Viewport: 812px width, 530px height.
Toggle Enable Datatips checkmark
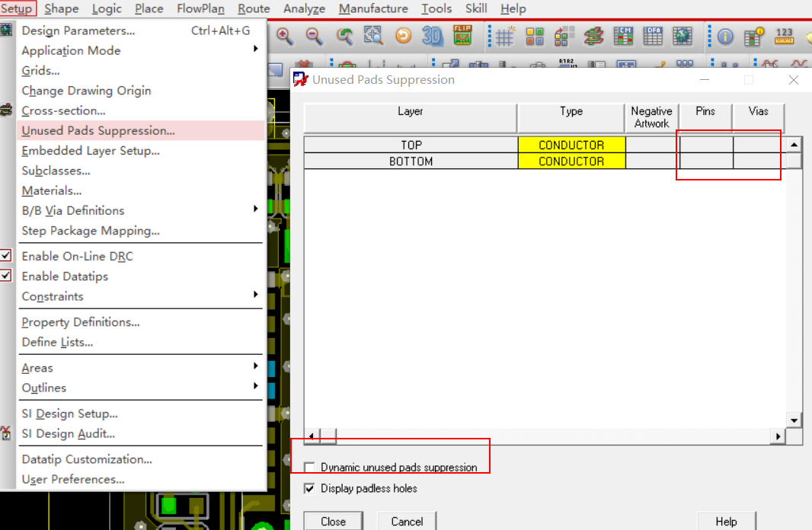[x=5, y=276]
